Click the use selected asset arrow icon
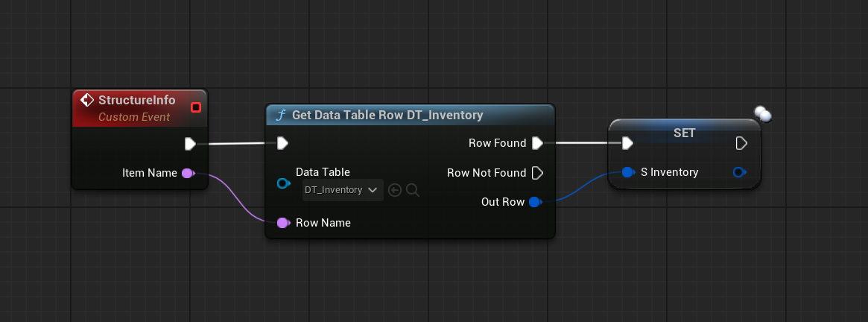The image size is (868, 322). click(395, 190)
